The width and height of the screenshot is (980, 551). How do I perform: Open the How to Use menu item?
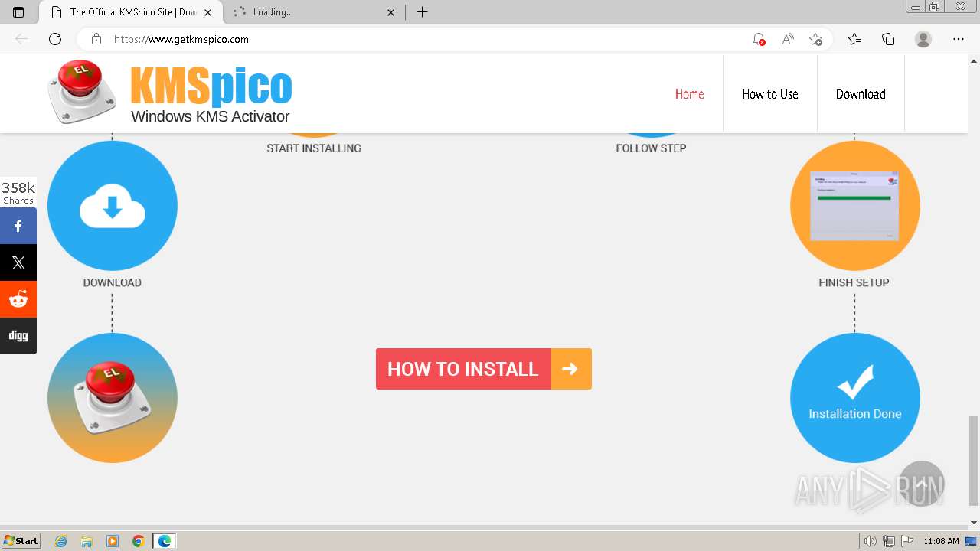point(769,94)
